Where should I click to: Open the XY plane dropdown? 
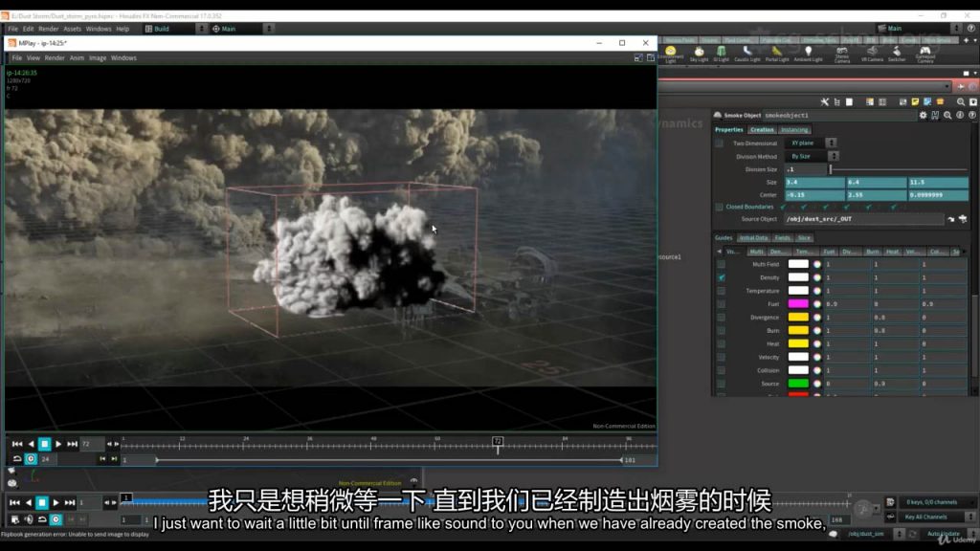coord(811,143)
